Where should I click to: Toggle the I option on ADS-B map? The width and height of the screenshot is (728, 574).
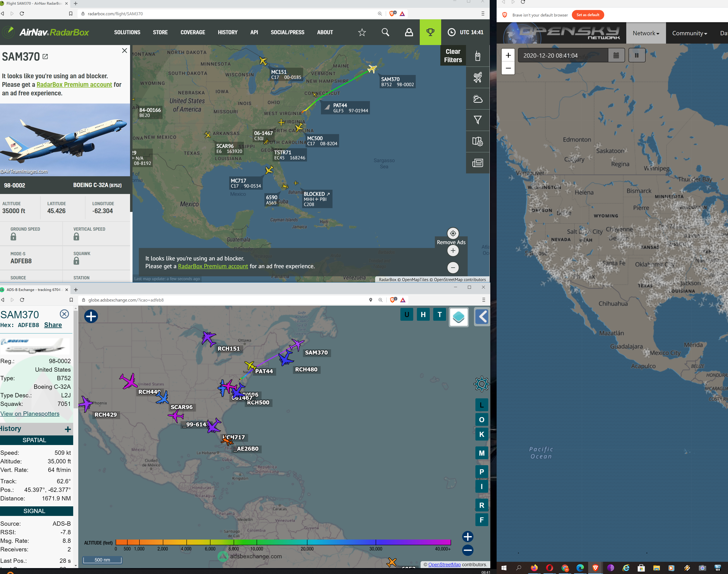click(x=482, y=486)
